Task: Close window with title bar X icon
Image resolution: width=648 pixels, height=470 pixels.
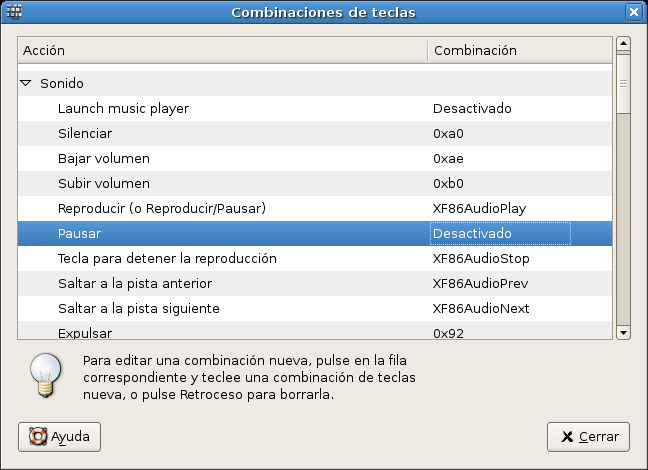Action: (x=633, y=12)
